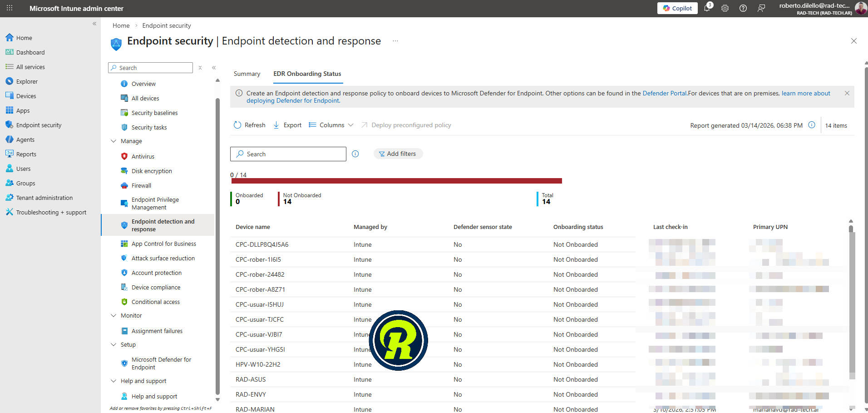This screenshot has height=413, width=868.
Task: Collapse the left navigation sidebar
Action: (94, 24)
